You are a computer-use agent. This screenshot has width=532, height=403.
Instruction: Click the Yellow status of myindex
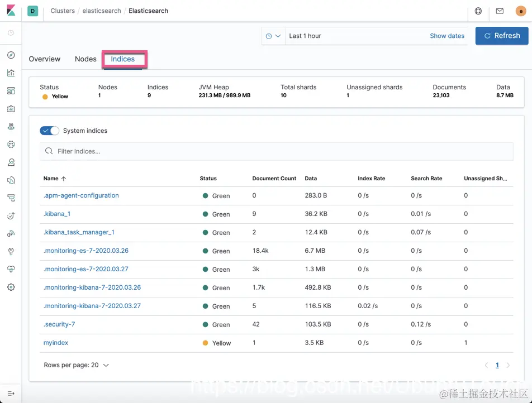217,343
